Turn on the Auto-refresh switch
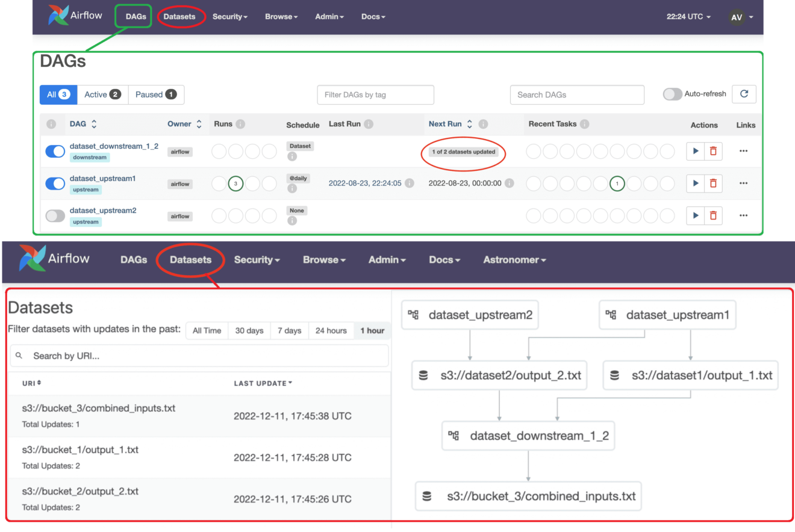This screenshot has height=532, width=795. click(672, 94)
